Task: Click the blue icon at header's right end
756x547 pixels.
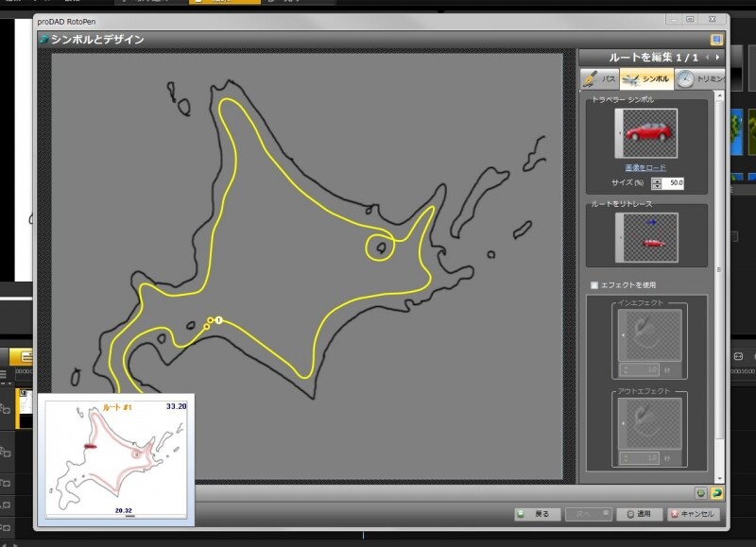Action: [x=716, y=40]
